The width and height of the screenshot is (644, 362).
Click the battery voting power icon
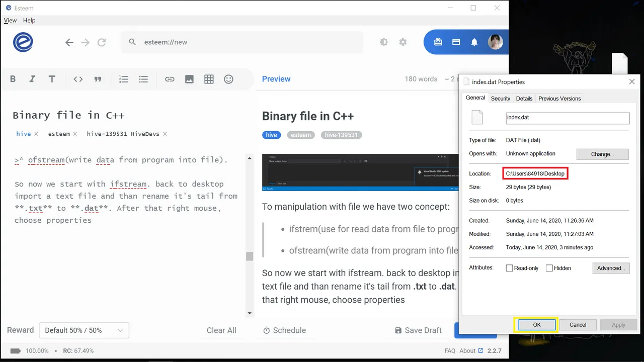point(16,350)
